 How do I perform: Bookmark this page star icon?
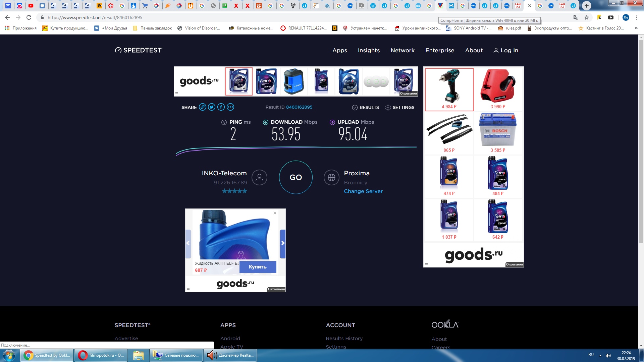(587, 17)
